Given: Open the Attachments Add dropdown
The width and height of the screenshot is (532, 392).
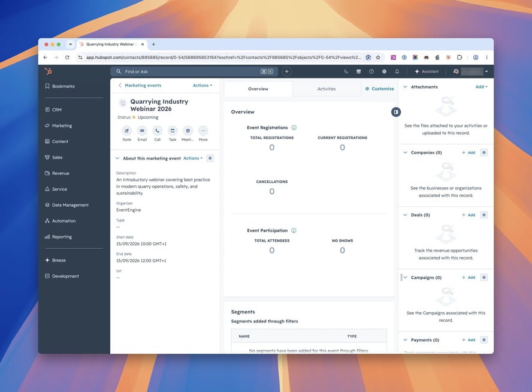Looking at the screenshot, I should [482, 87].
